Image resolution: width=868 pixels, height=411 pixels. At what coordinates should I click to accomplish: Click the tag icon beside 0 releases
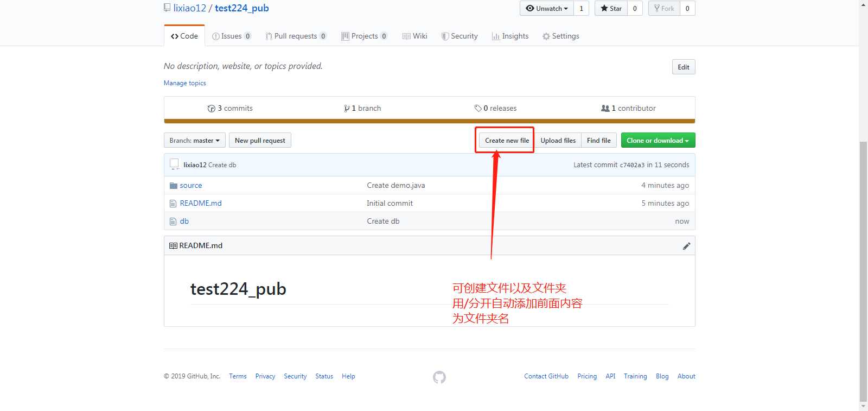point(478,109)
